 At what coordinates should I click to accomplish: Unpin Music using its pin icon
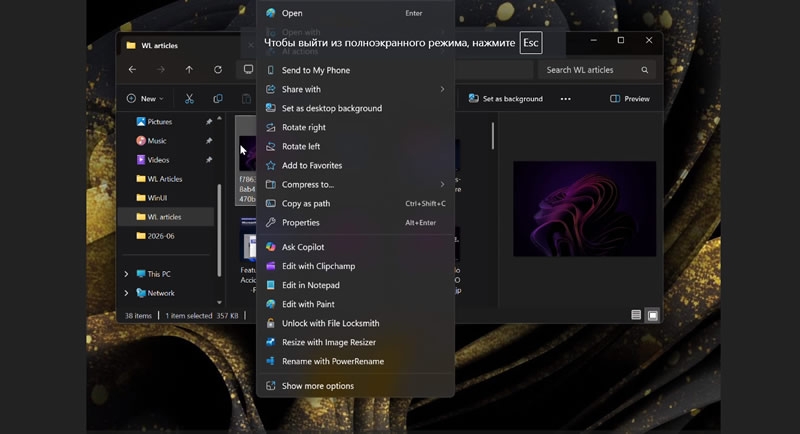click(209, 141)
